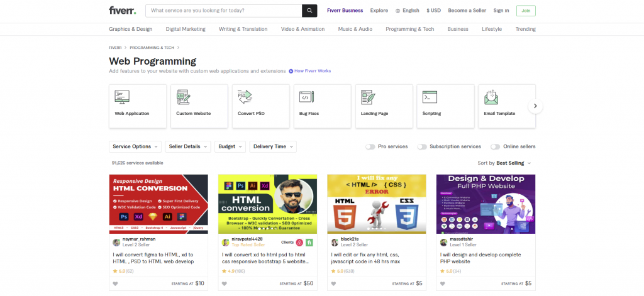644x296 pixels.
Task: Click the play icon for How Fiverr Works
Action: pos(291,71)
